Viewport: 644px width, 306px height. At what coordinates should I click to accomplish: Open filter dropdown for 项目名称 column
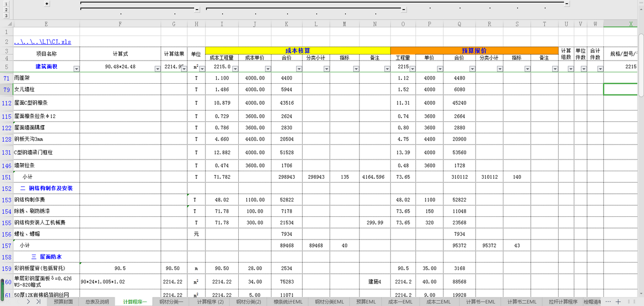click(76, 68)
